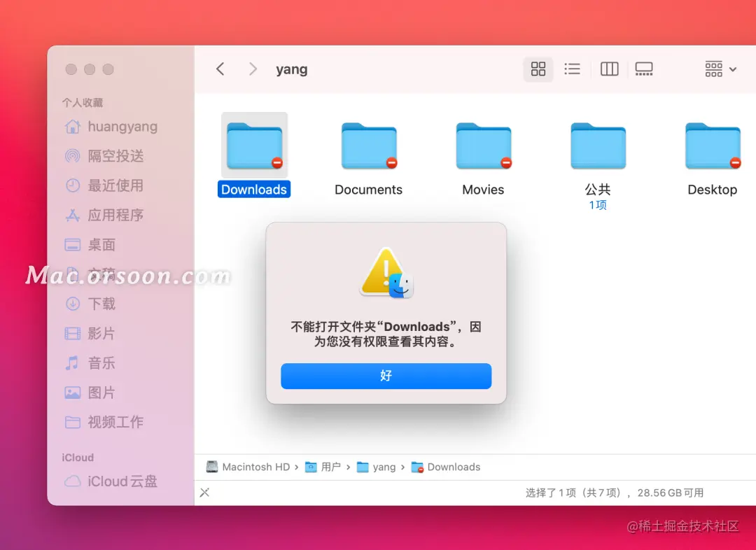
Task: Click the applications icon beside 应用程序
Action: pos(72,215)
